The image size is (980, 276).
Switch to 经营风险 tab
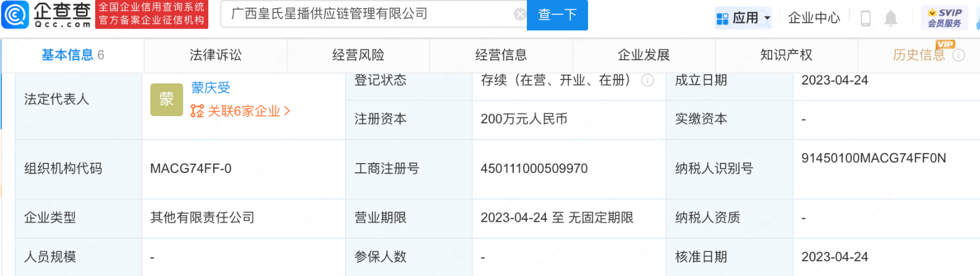(358, 55)
